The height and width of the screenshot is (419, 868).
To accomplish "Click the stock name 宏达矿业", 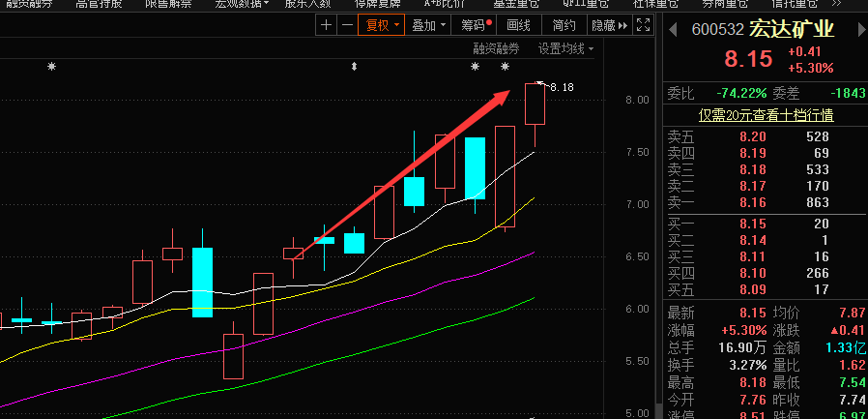I will tap(792, 29).
